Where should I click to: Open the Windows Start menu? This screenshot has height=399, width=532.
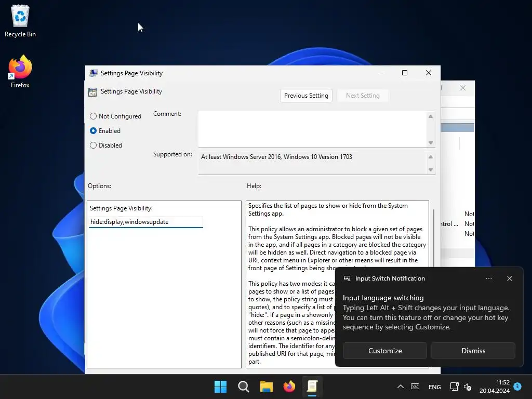click(220, 387)
